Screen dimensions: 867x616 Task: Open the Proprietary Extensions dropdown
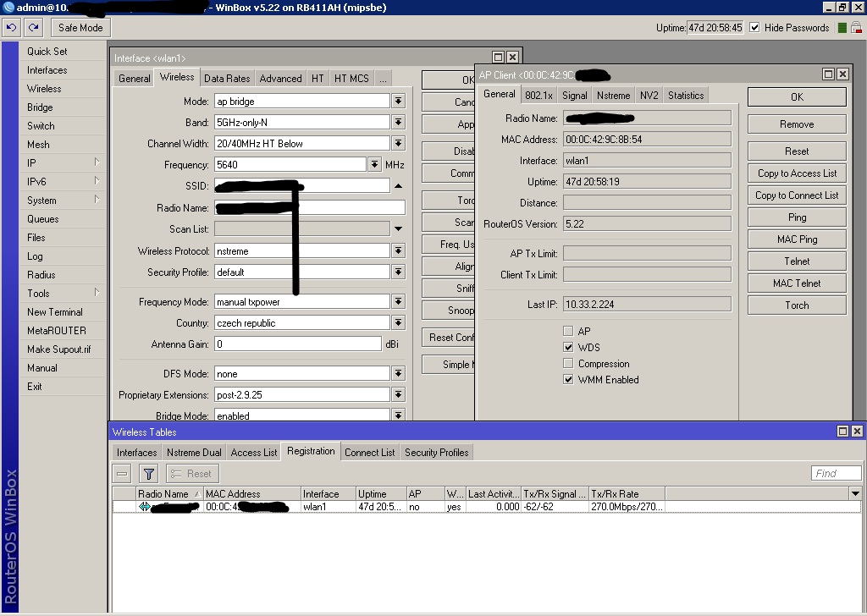click(398, 394)
